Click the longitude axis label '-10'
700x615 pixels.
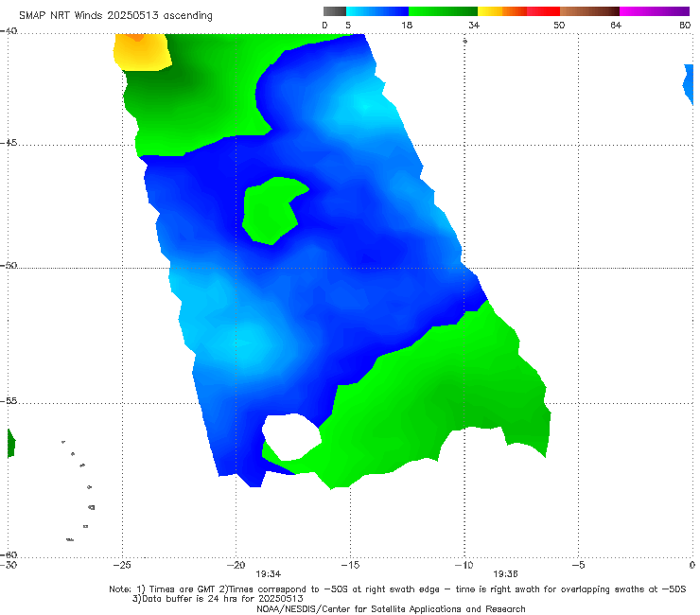(x=464, y=565)
